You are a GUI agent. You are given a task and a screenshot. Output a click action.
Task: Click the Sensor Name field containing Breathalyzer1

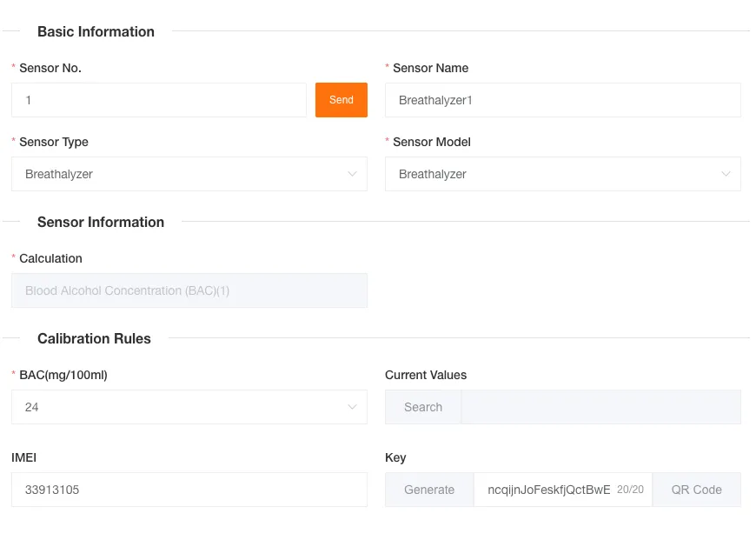[x=562, y=100]
